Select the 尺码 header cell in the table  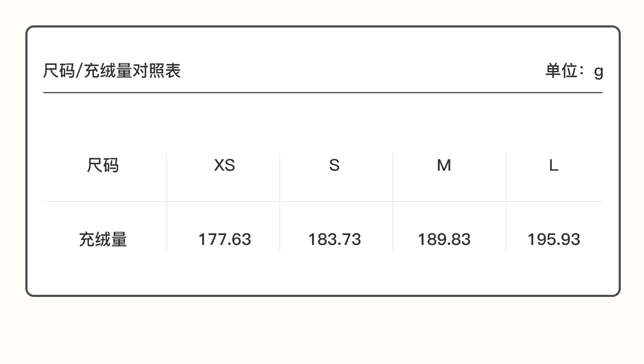(x=103, y=165)
